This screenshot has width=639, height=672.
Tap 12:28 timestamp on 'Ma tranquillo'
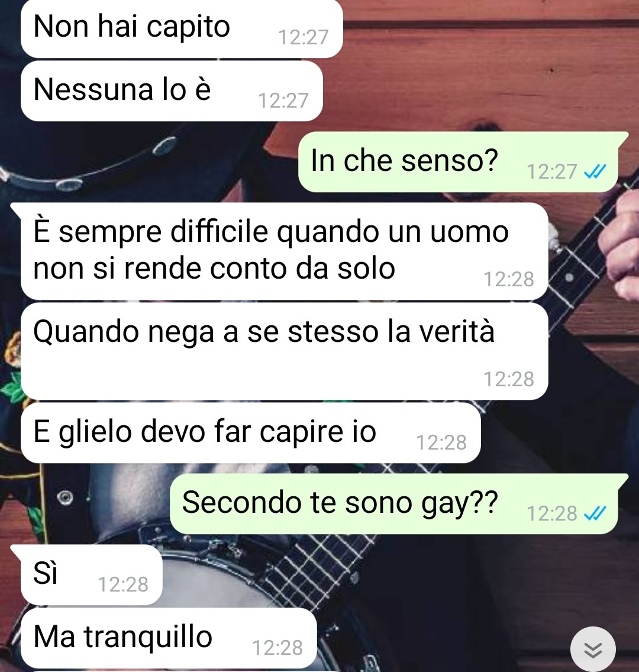277,648
